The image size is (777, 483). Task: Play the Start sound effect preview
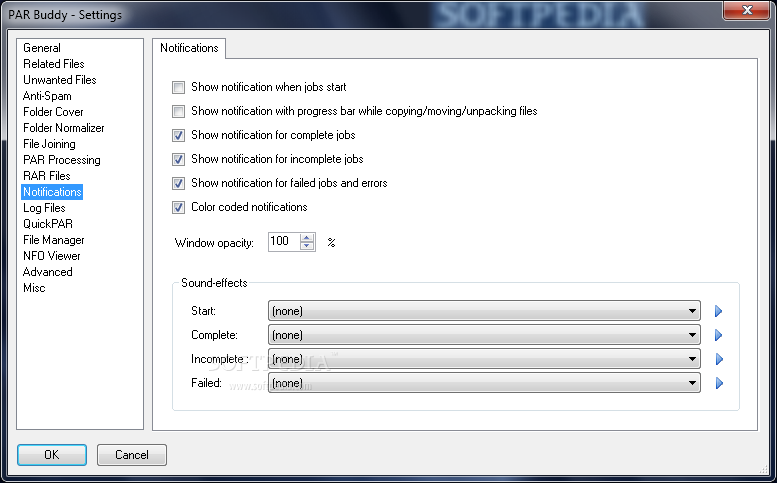click(719, 311)
